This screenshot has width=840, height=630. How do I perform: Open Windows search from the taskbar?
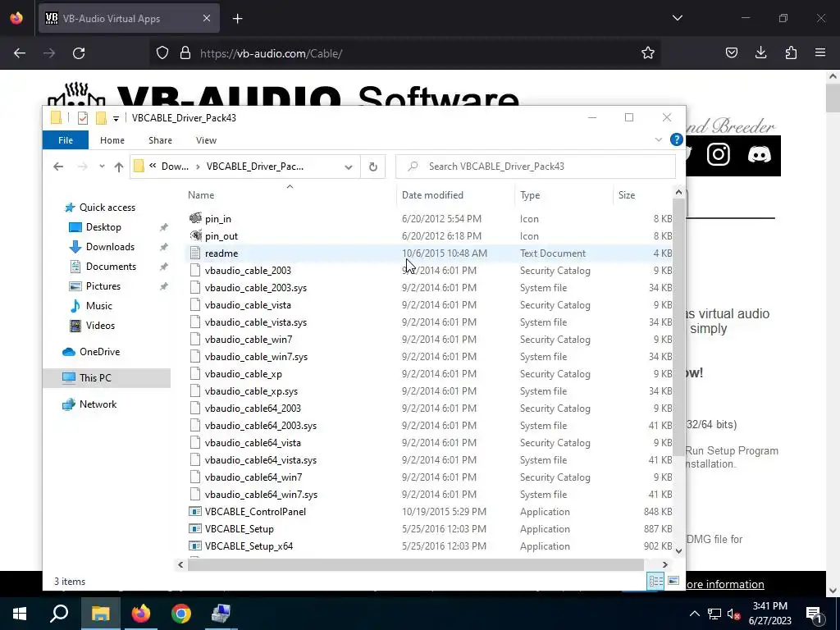(x=59, y=614)
